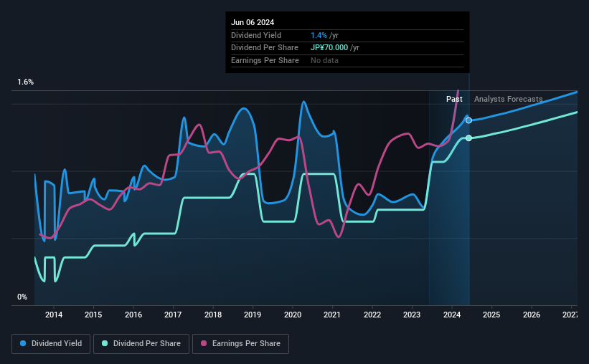This screenshot has height=364, width=589.
Task: Click the Dividend Per Share row label in tooltip
Action: click(x=265, y=48)
